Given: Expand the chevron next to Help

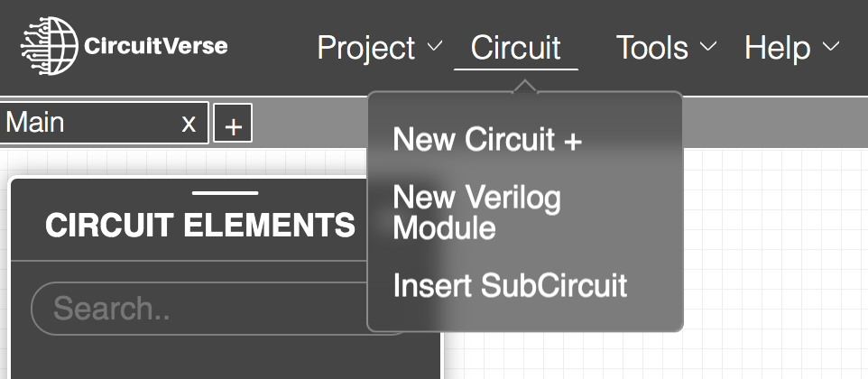Looking at the screenshot, I should (x=831, y=46).
